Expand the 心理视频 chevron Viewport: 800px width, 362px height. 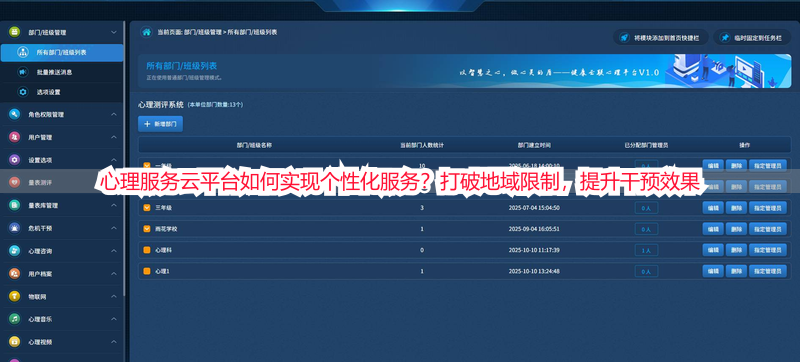click(114, 342)
